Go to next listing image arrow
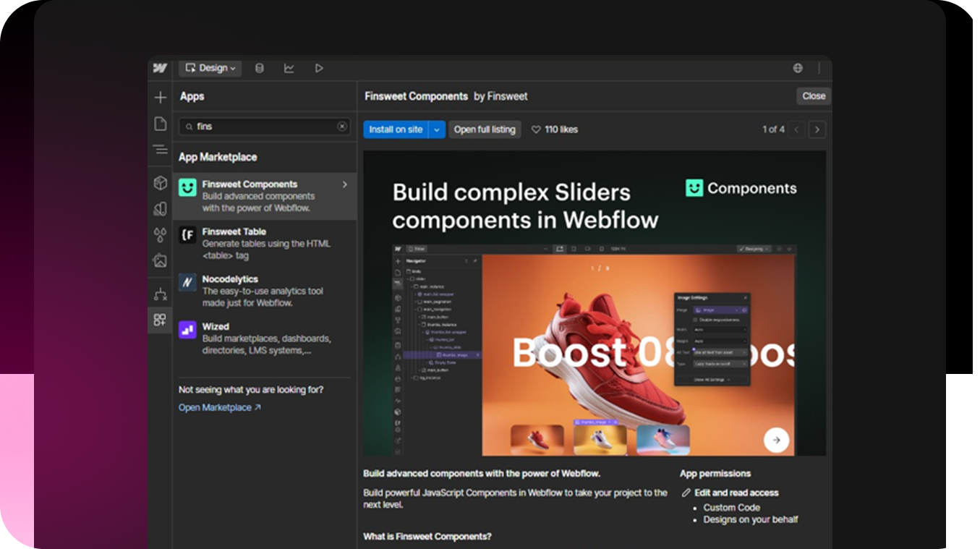Image resolution: width=980 pixels, height=549 pixels. [817, 129]
